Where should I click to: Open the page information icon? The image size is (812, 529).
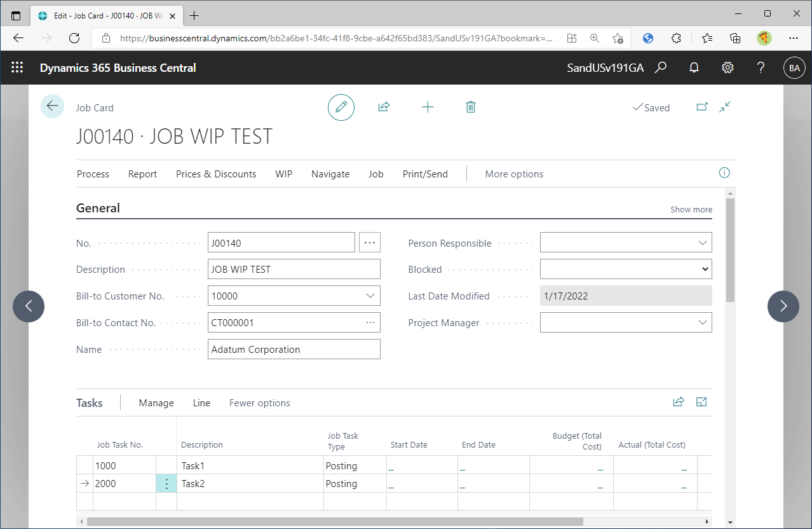[724, 172]
